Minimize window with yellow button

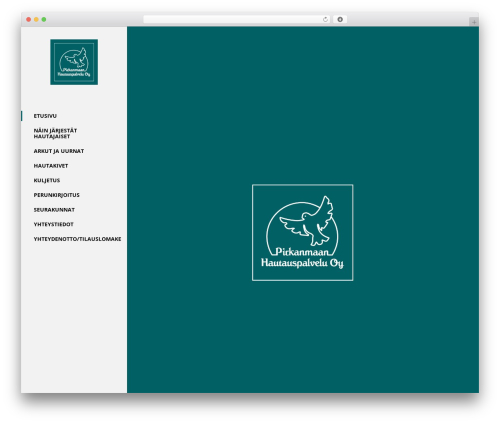pyautogui.click(x=36, y=20)
